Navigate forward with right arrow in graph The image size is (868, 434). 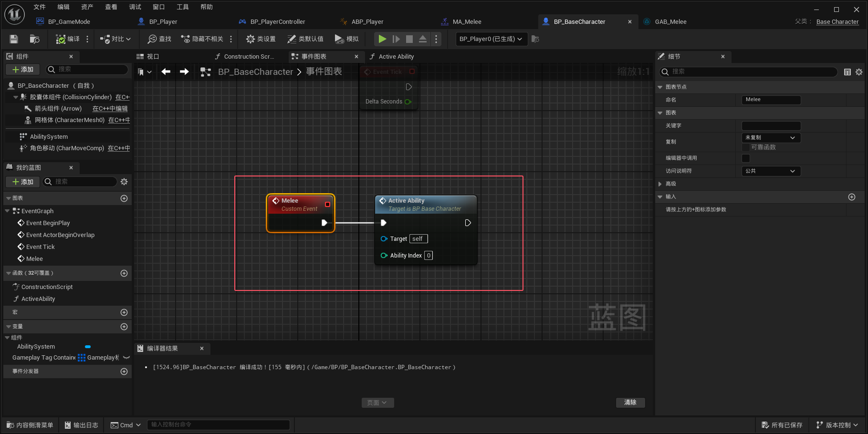coord(184,72)
